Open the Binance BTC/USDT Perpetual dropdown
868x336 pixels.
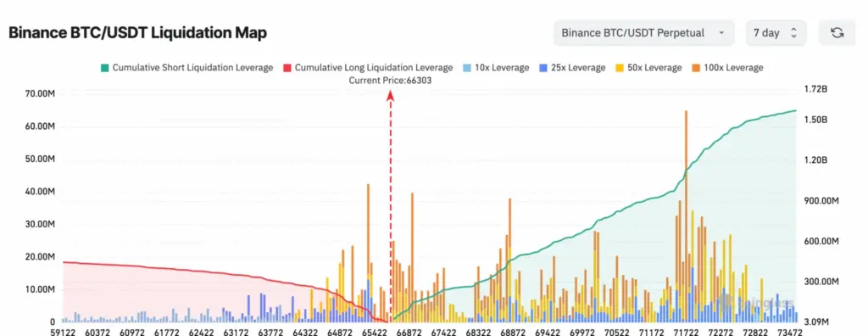coord(644,33)
